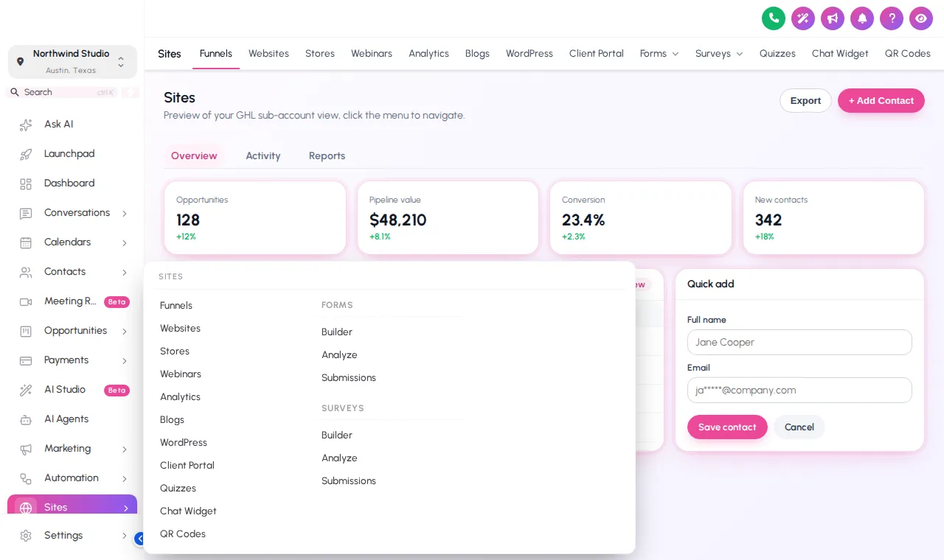Toggle the eye preview icon

tap(921, 18)
